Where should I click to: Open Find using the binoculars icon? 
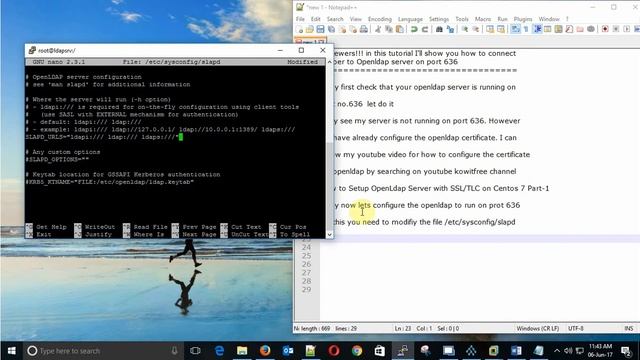pyautogui.click(x=439, y=29)
